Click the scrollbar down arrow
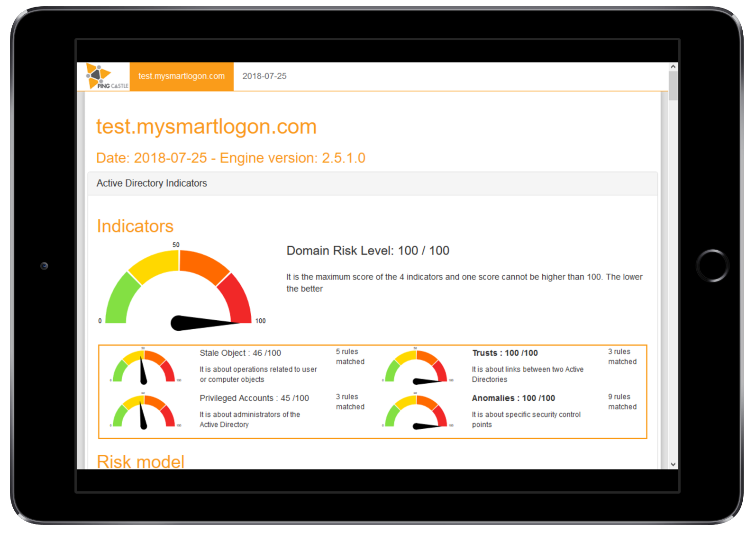Viewport: 756px width, 533px height. tap(673, 464)
